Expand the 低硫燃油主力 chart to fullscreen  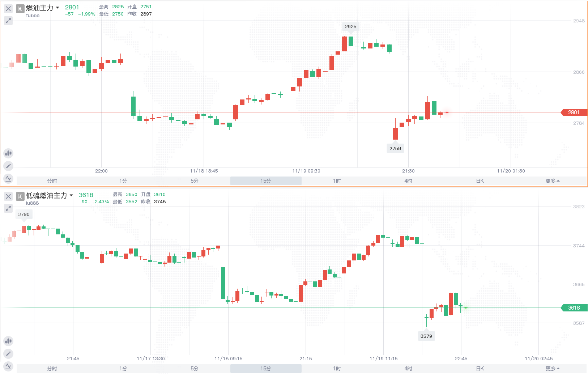(x=8, y=208)
